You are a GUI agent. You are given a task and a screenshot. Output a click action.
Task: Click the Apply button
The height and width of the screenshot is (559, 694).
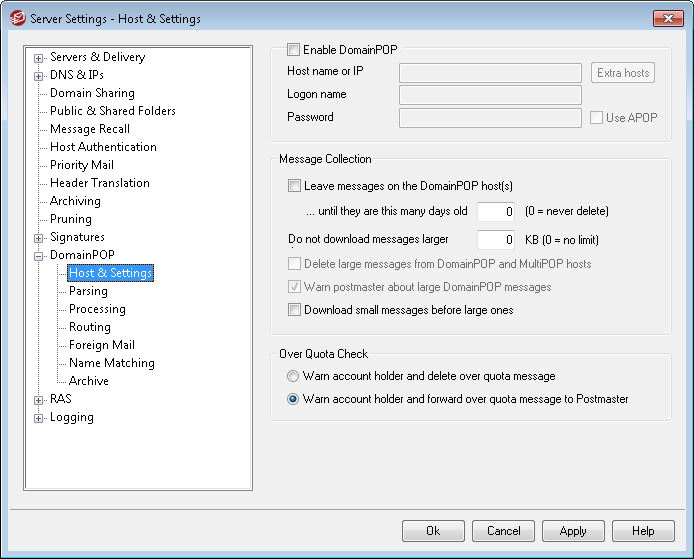click(x=573, y=531)
